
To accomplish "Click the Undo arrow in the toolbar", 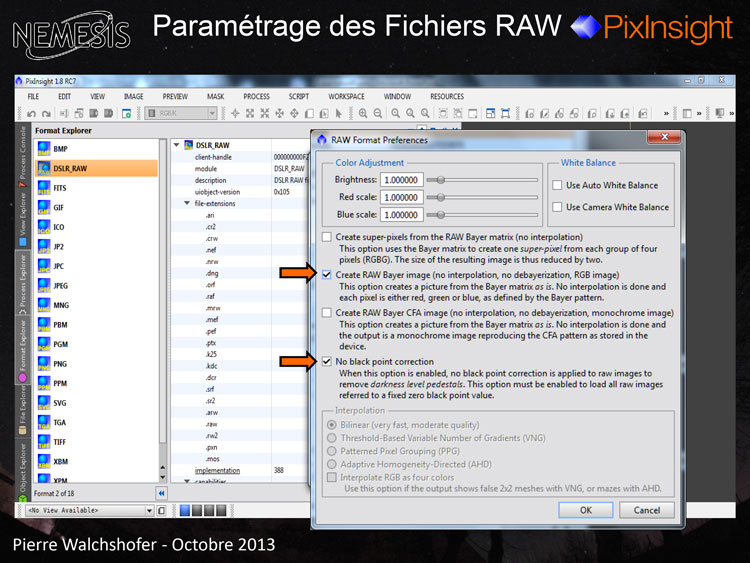I will [32, 113].
